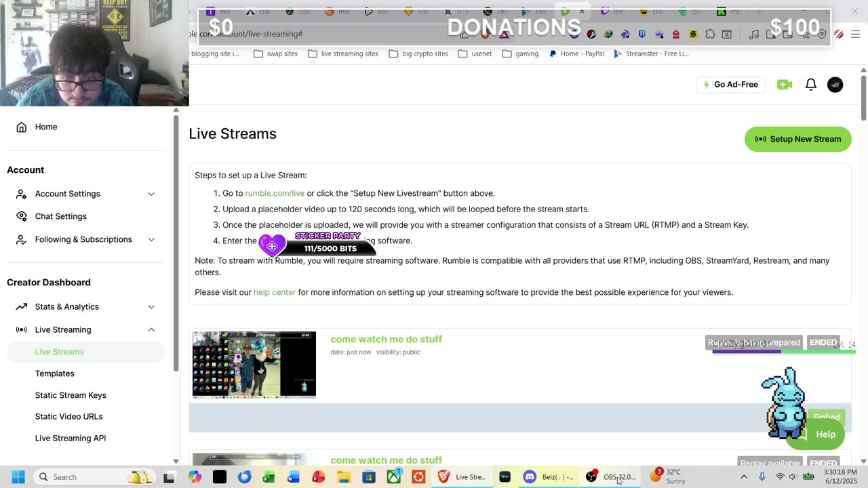Open the browser extensions puzzle icon

pos(710,34)
